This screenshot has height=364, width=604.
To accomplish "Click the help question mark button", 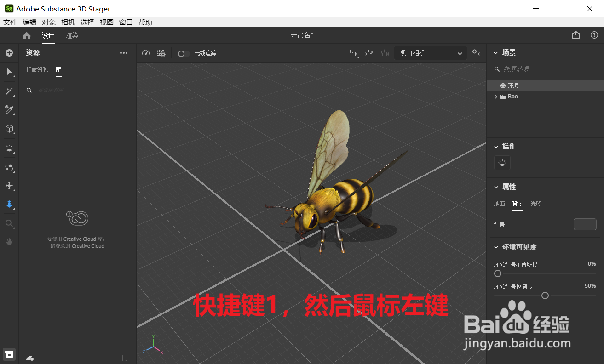I will coord(593,35).
